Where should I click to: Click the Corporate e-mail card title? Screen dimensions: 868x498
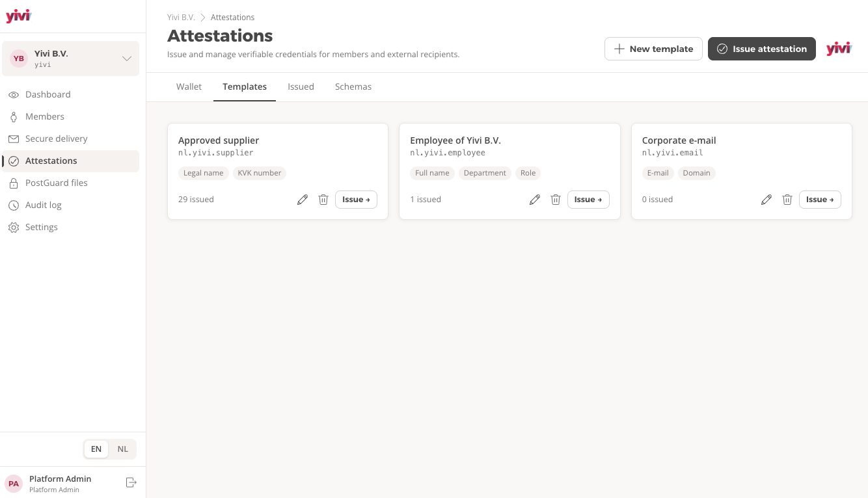(x=679, y=140)
